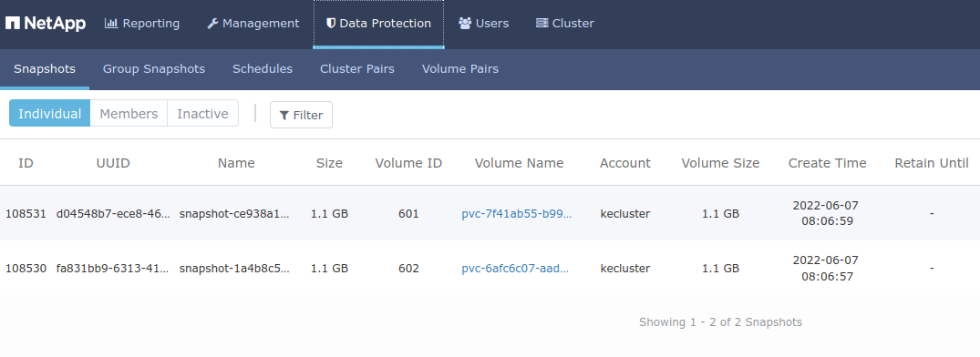Open the Management menu

253,23
